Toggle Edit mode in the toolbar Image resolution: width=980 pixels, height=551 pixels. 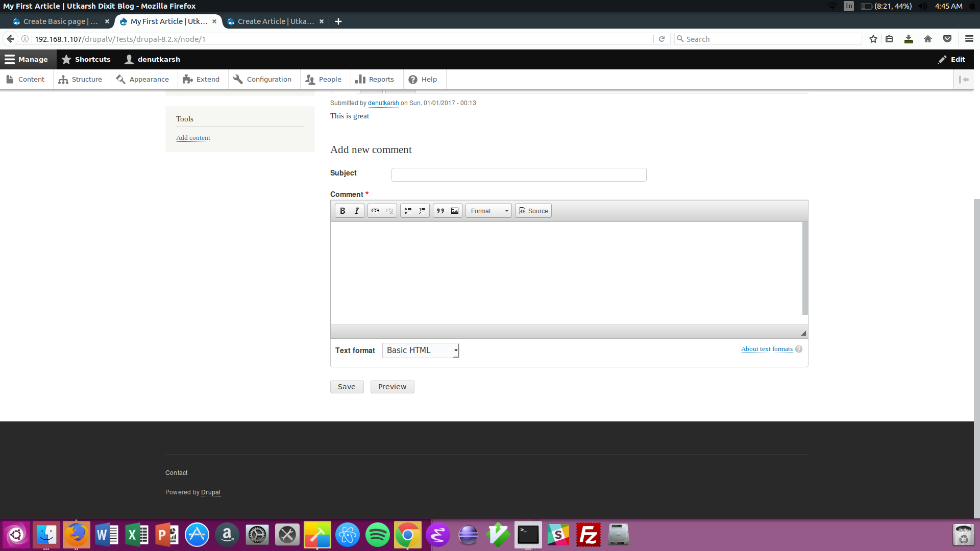951,59
